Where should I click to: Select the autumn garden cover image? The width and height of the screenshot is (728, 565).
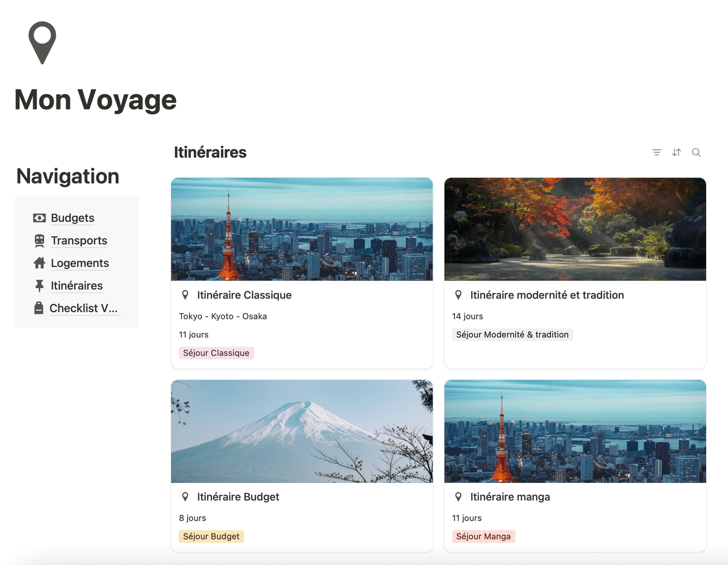[x=575, y=229]
